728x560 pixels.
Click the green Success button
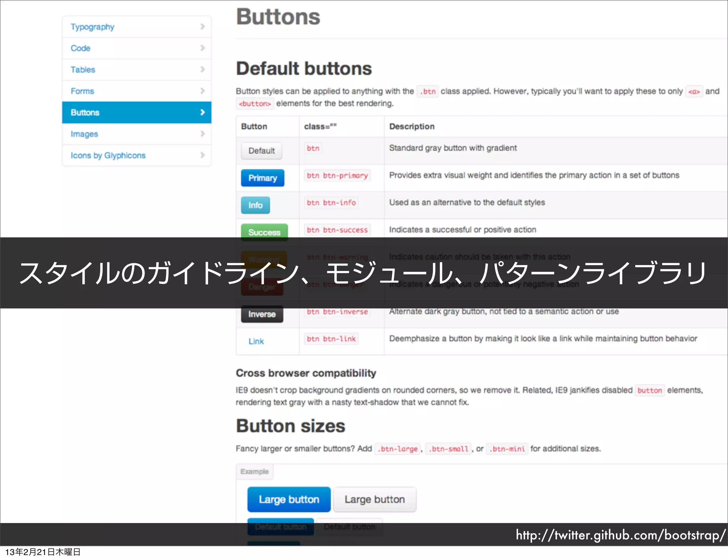tap(264, 232)
